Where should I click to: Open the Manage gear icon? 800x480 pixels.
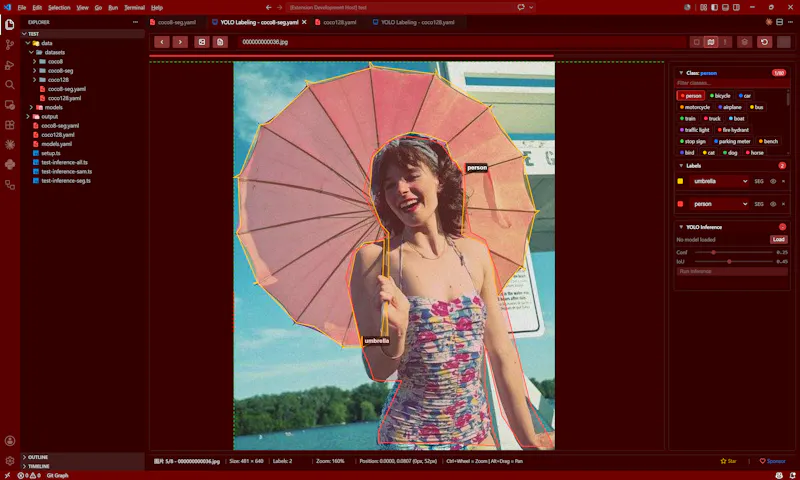click(10, 461)
